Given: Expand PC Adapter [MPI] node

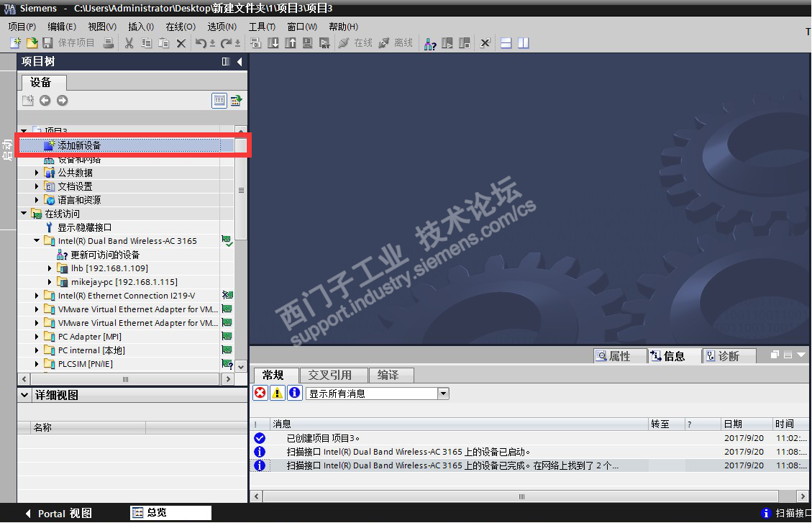Looking at the screenshot, I should click(x=37, y=337).
